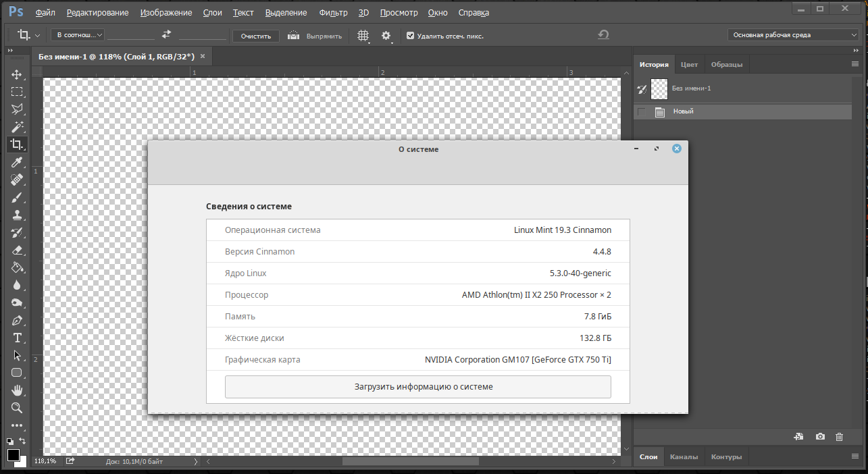Expand the crop overlay grid options
Viewport: 868px width, 474px height.
pos(363,36)
